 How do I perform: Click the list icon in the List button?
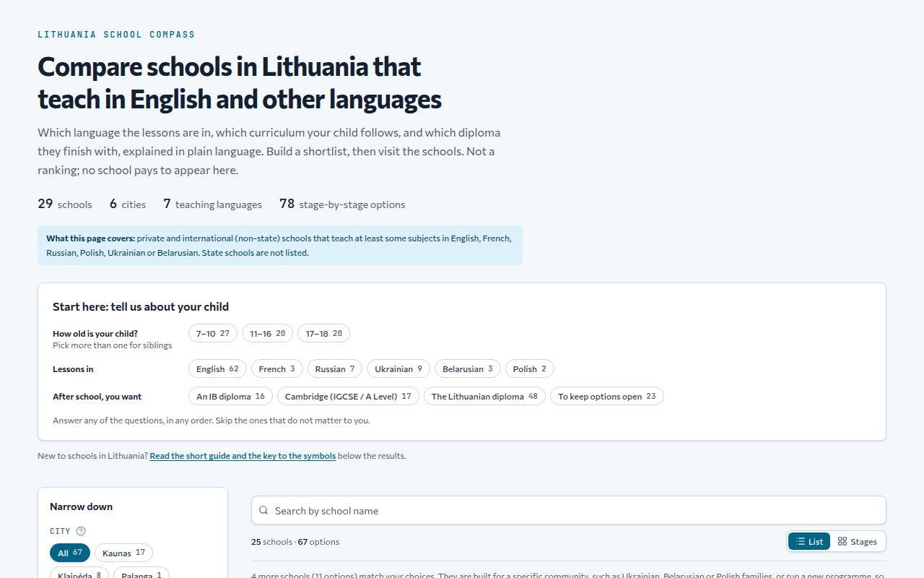click(801, 541)
